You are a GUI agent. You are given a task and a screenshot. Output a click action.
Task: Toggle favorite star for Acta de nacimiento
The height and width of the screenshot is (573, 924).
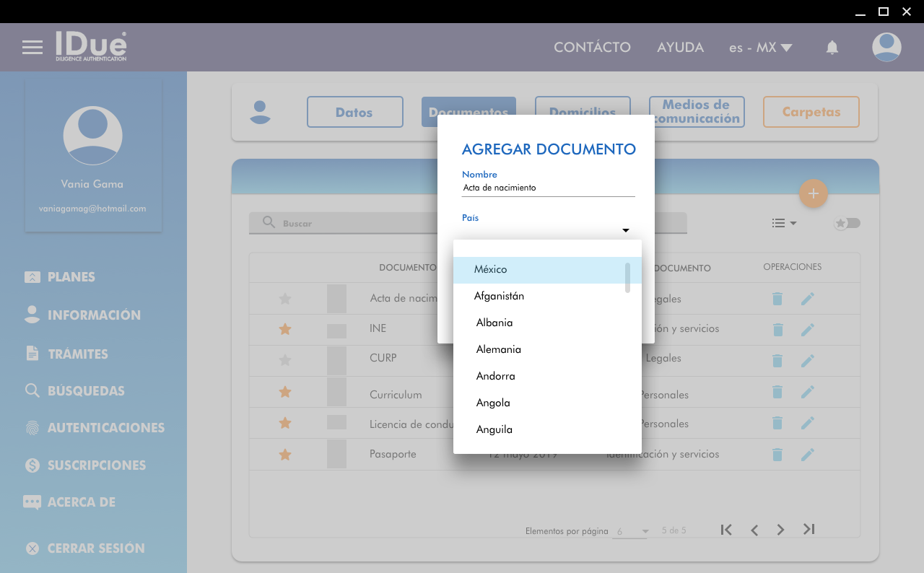pyautogui.click(x=285, y=299)
